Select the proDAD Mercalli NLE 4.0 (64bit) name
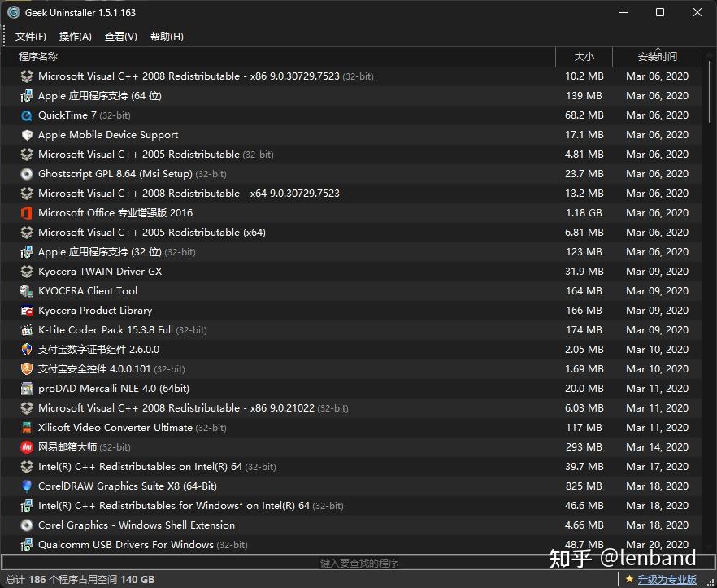The width and height of the screenshot is (717, 588). click(114, 389)
